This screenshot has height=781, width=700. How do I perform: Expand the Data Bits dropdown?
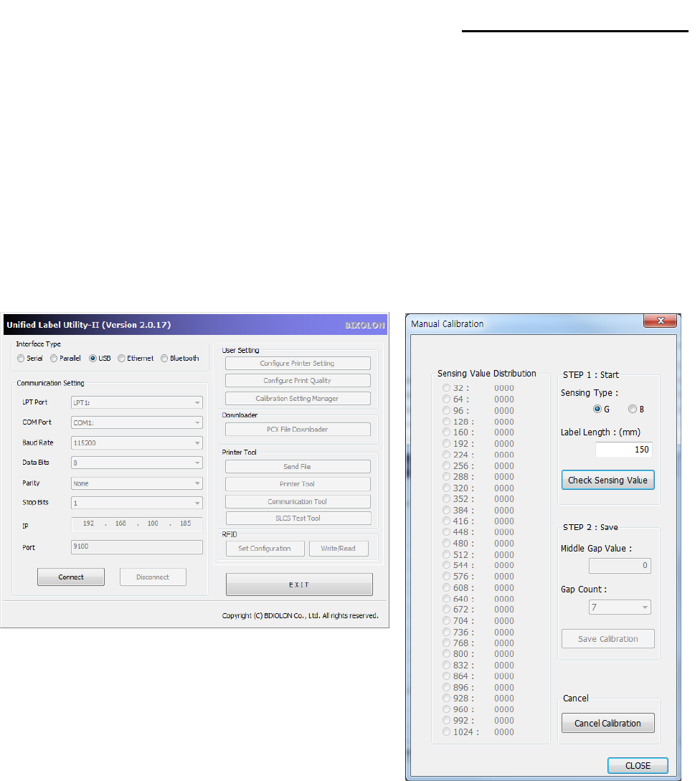pos(137,463)
